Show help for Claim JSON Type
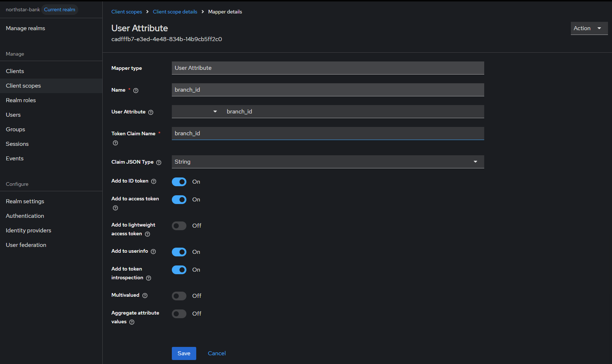612x364 pixels. [159, 163]
